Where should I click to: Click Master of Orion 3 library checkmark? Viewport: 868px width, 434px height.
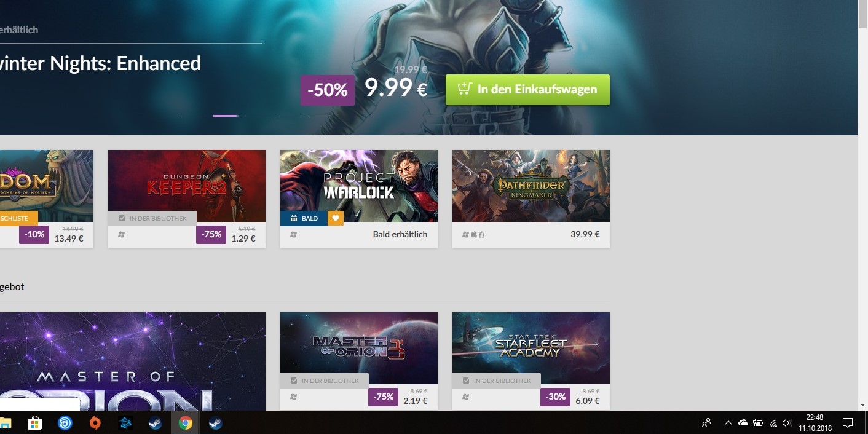pyautogui.click(x=294, y=381)
